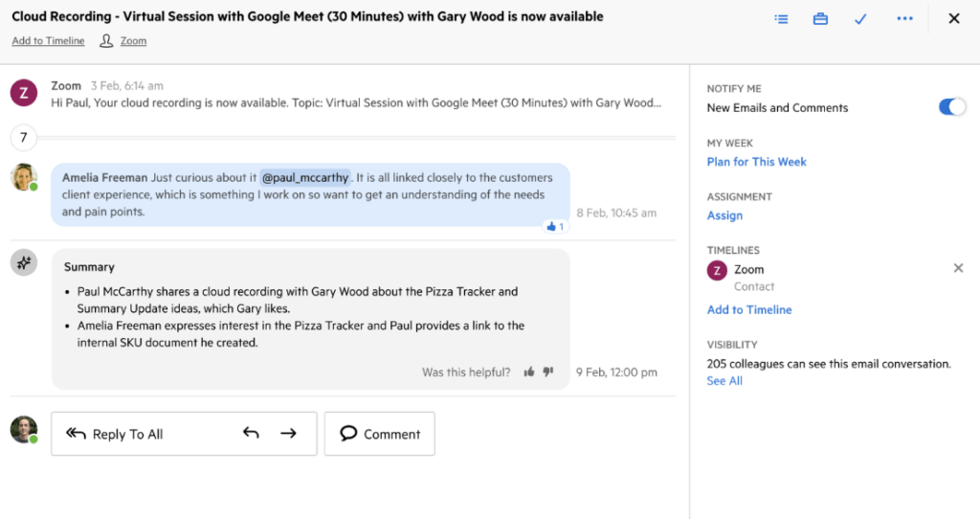This screenshot has width=980, height=519.
Task: Toggle New Emails and Comments notifications
Action: pos(951,107)
